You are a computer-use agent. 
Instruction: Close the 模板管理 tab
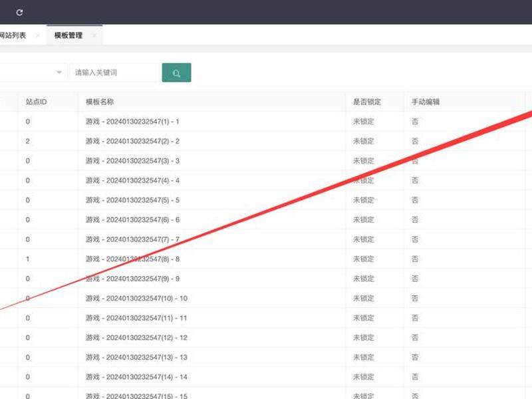pos(94,35)
